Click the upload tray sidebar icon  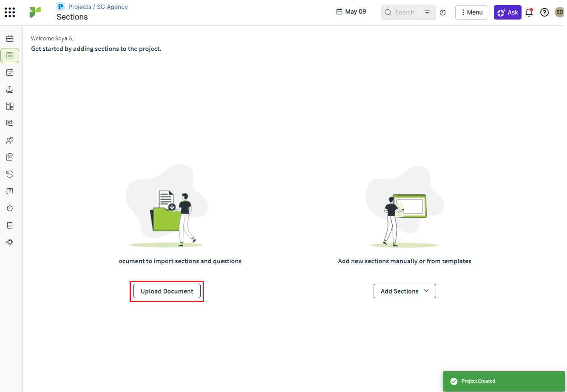coord(10,89)
